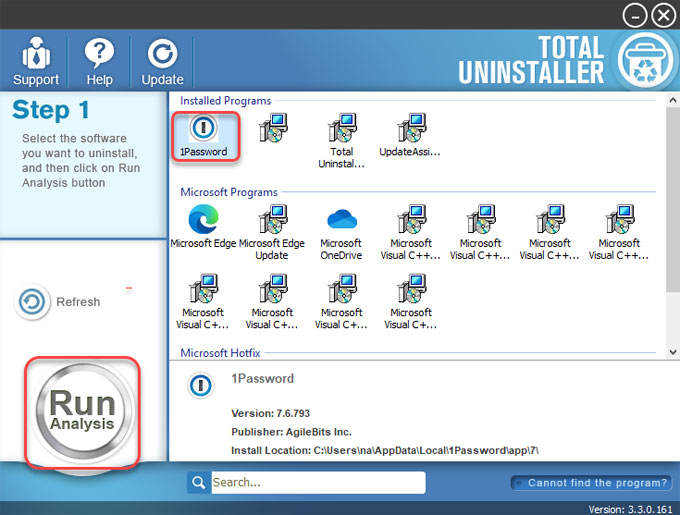
Task: Click the Publisher: AgileBits Inc. text
Action: pos(291,432)
